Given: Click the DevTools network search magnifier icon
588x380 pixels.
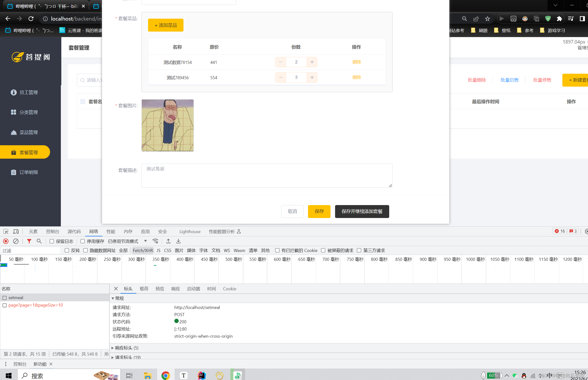Looking at the screenshot, I should click(x=39, y=241).
